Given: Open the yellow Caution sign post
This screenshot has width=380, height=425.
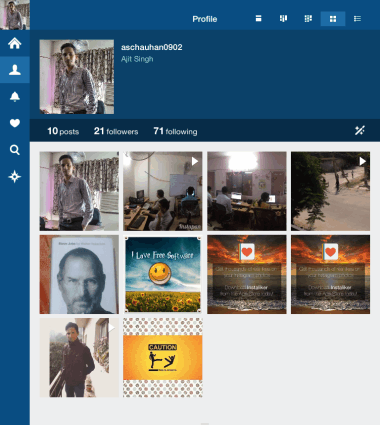Looking at the screenshot, I should [x=163, y=357].
